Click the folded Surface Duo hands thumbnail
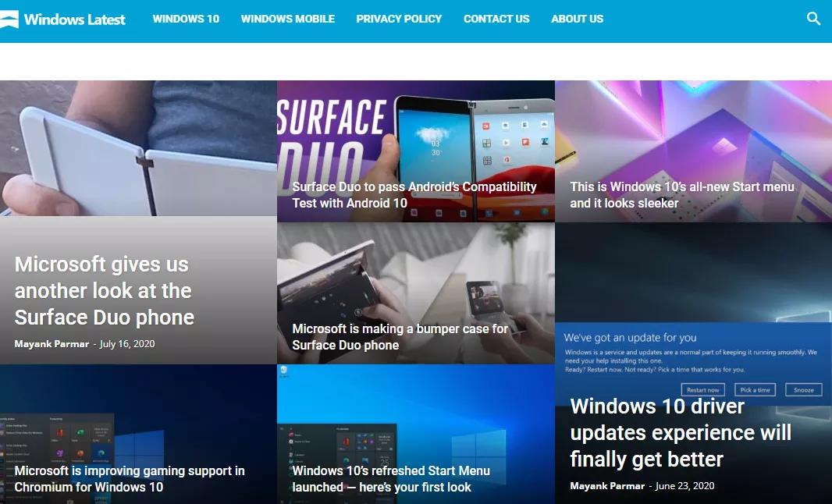 (x=139, y=148)
